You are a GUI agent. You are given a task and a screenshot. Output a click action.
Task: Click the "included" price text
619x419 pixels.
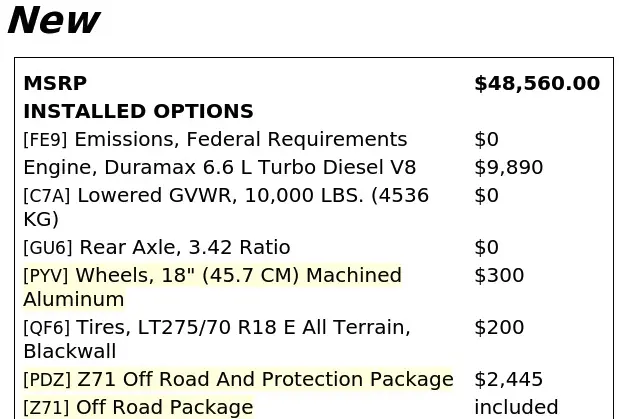point(516,408)
